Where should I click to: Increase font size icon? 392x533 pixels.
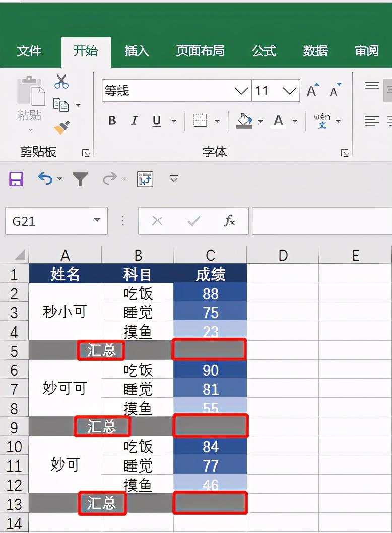click(313, 90)
